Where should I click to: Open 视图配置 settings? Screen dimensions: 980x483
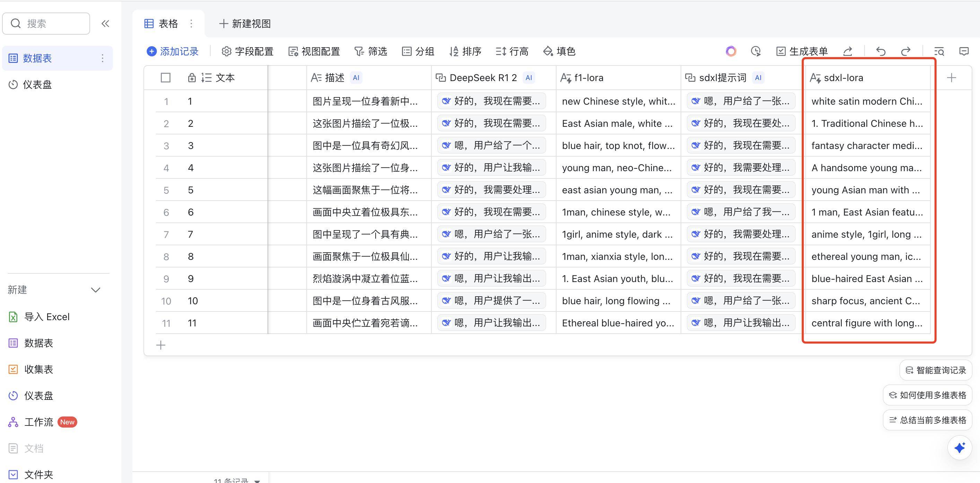[314, 51]
